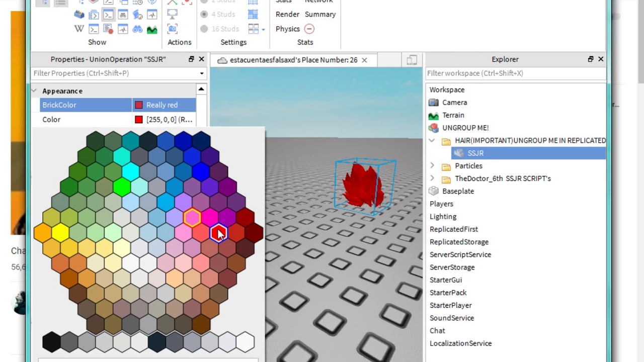
Task: Click the Screen Shot monitor icon
Action: tap(173, 14)
